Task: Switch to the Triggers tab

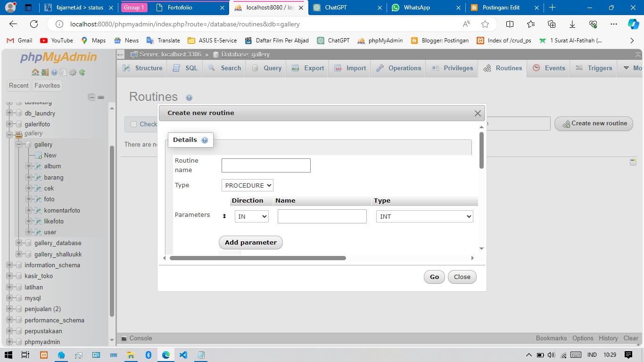Action: click(593, 68)
